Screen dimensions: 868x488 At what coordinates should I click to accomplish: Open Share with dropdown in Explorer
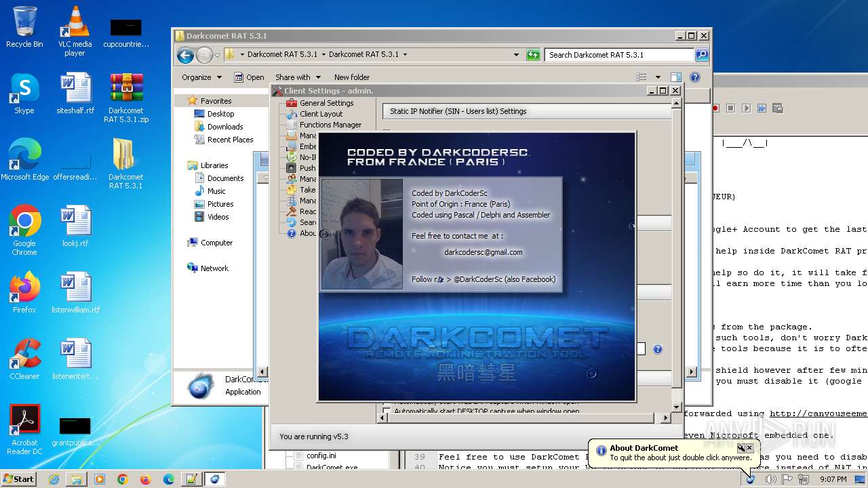[x=298, y=77]
